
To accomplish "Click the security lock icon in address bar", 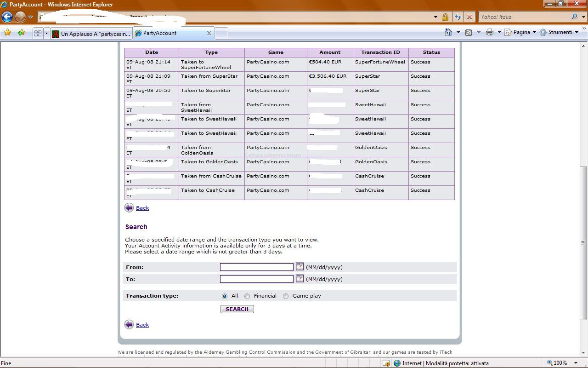I will coord(445,17).
